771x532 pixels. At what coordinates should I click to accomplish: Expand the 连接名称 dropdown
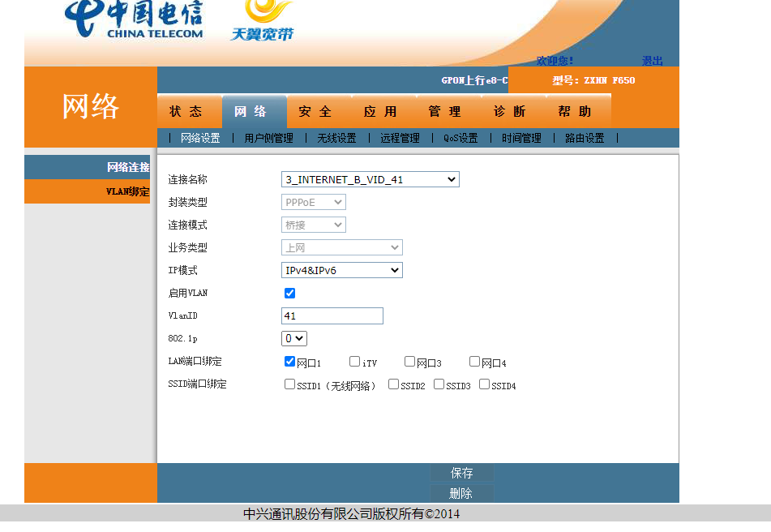371,179
